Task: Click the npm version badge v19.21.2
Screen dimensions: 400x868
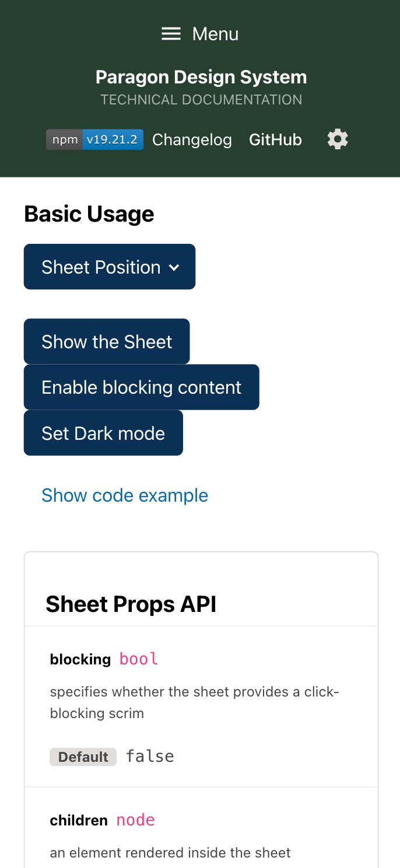Action: pyautogui.click(x=95, y=139)
